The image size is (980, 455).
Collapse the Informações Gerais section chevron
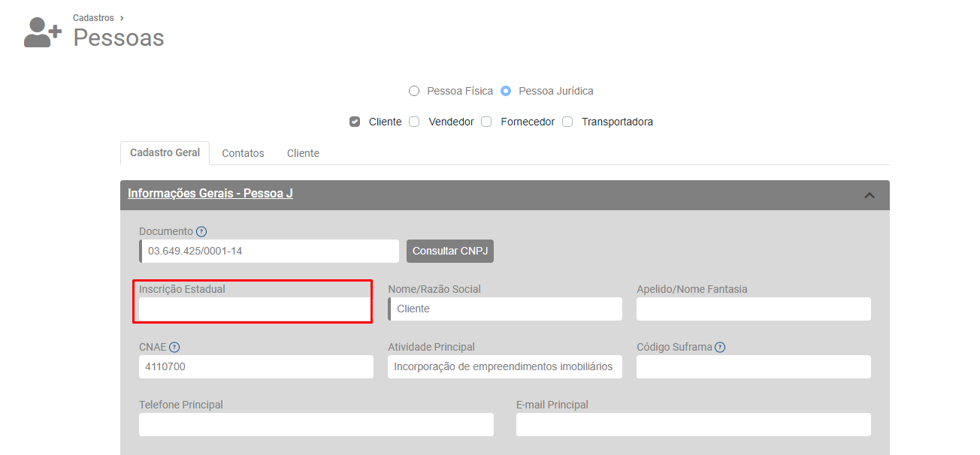(870, 195)
